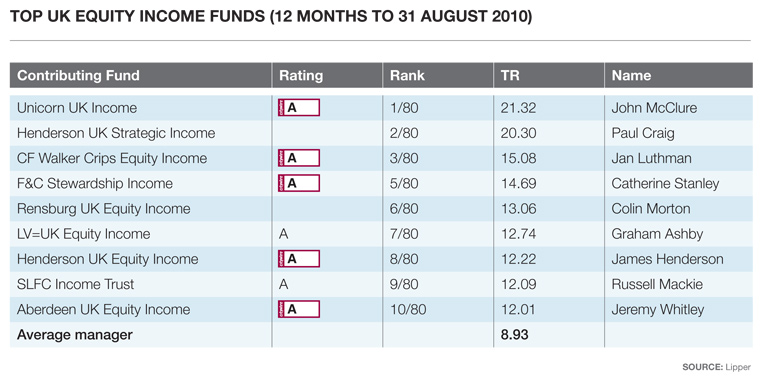The image size is (760, 377).
Task: Click the Name column header
Action: point(631,76)
